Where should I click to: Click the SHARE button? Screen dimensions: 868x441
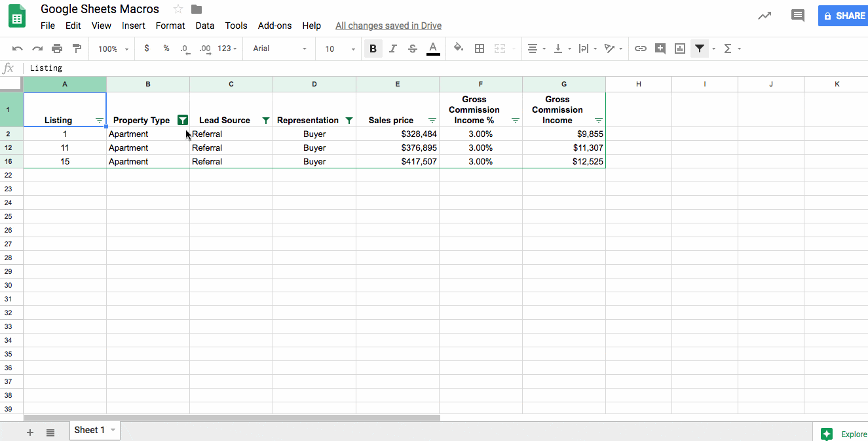tap(845, 15)
